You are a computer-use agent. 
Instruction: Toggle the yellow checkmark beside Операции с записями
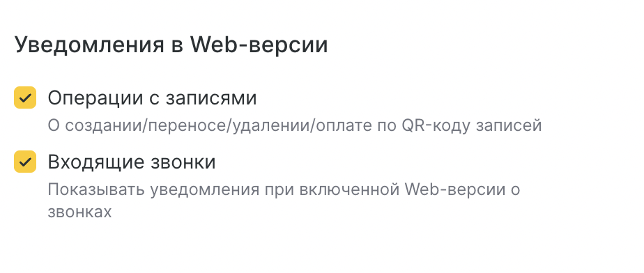(25, 97)
